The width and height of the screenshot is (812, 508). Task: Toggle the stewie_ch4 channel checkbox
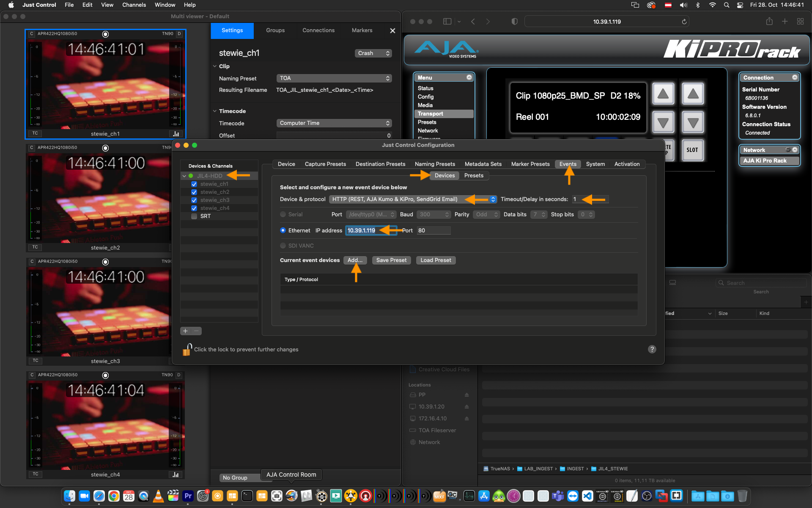pos(194,208)
